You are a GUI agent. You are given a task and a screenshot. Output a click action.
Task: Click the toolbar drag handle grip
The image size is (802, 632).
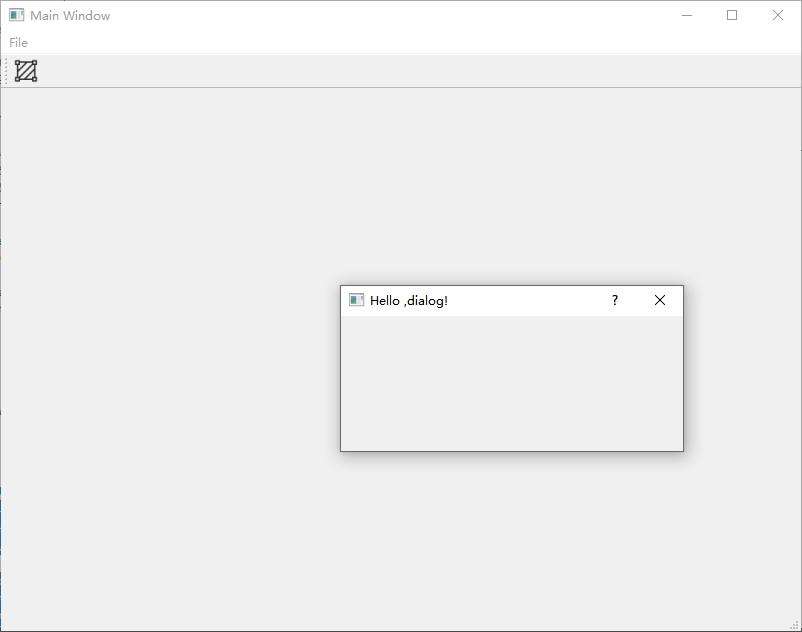coord(6,71)
